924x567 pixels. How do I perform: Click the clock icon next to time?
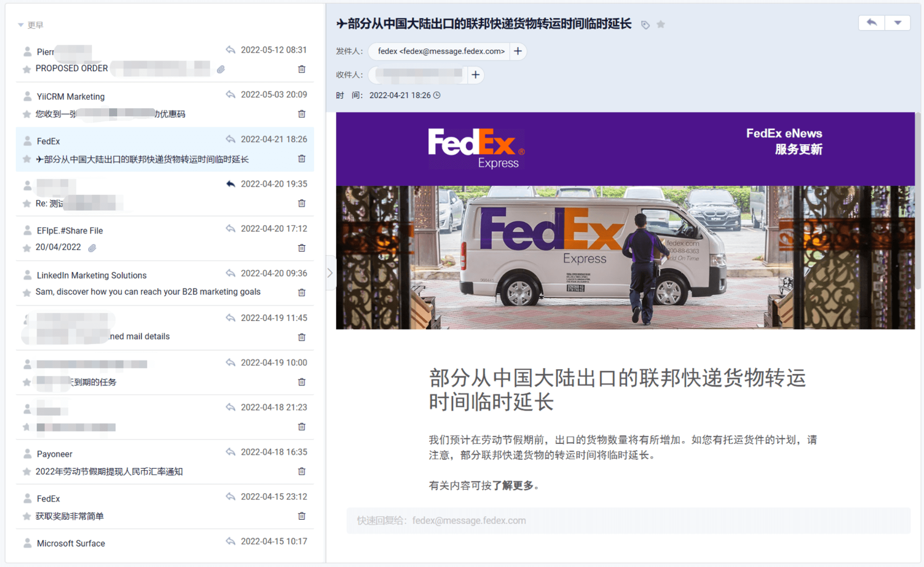(437, 95)
